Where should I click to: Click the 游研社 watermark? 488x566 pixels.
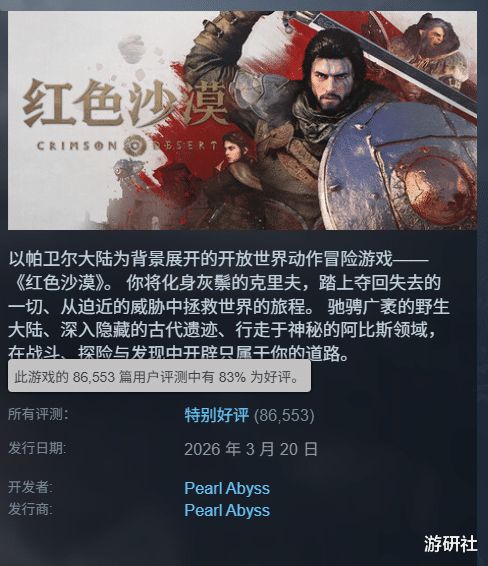(450, 544)
